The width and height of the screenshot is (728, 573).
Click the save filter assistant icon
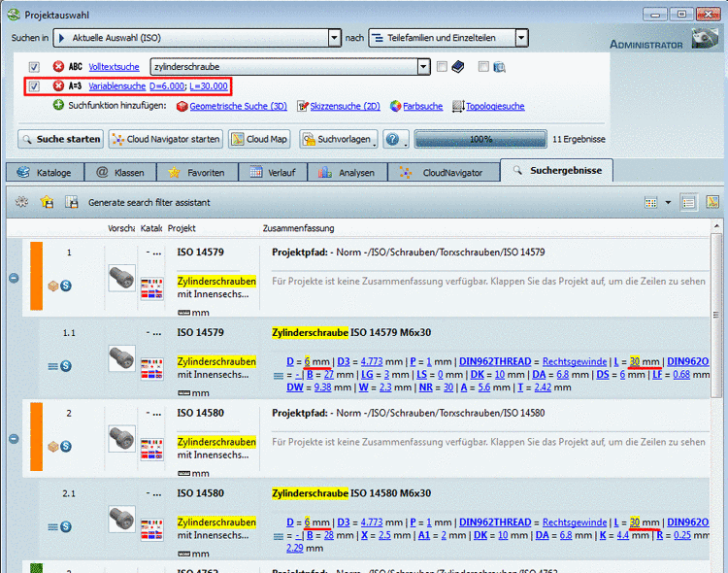click(x=71, y=202)
